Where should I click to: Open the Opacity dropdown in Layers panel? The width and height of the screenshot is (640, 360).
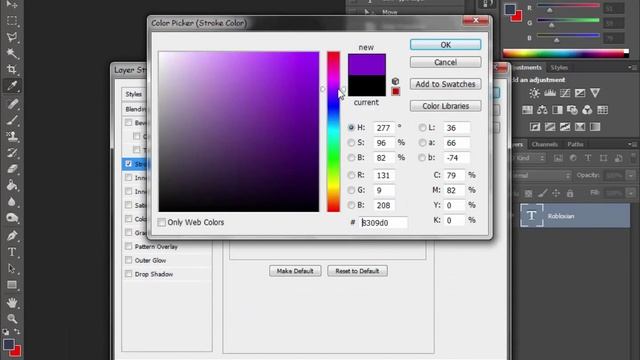click(631, 176)
